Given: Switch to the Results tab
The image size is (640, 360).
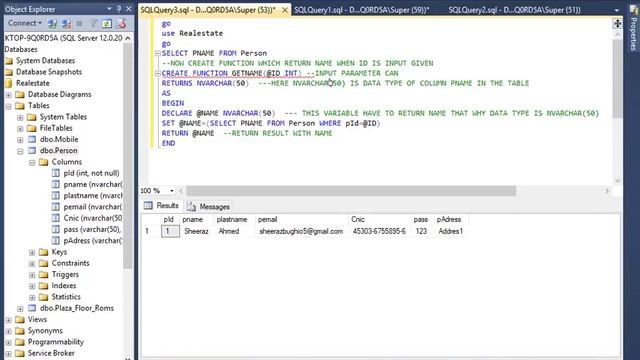Looking at the screenshot, I should [x=161, y=206].
